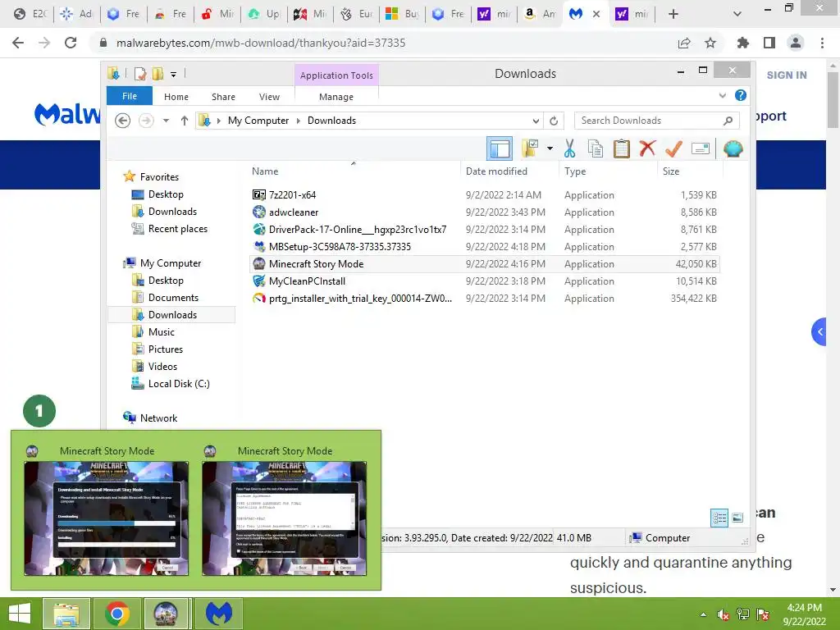Click Minecraft Story Mode taskbar icon
The width and height of the screenshot is (840, 630).
click(x=166, y=614)
